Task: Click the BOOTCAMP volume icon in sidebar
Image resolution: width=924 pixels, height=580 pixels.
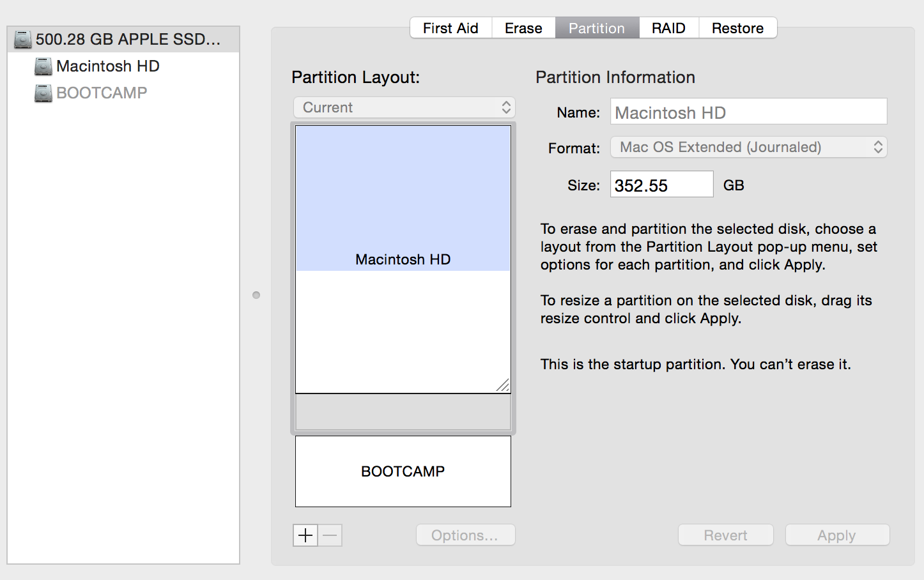Action: [x=42, y=93]
